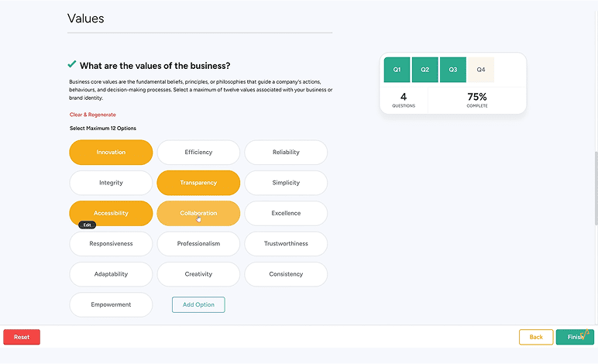Image resolution: width=598 pixels, height=364 pixels.
Task: Toggle the Accessibility value chip
Action: tap(111, 213)
